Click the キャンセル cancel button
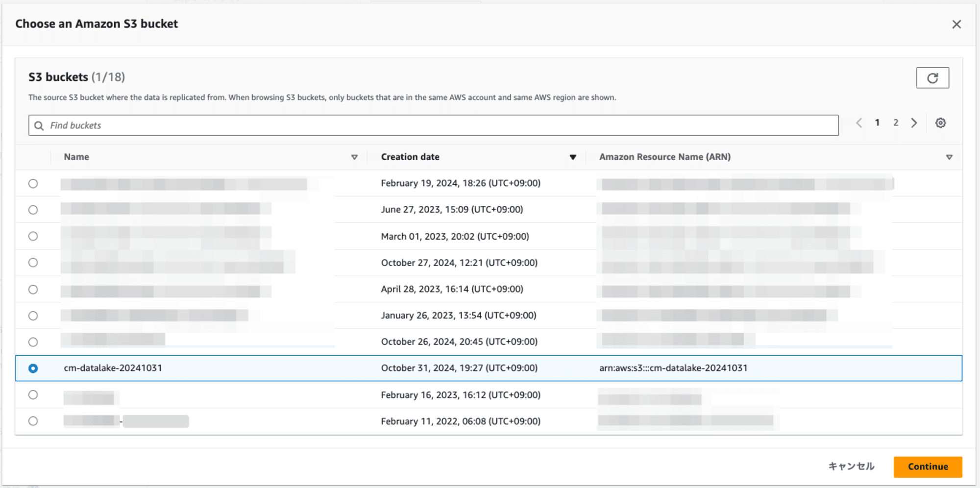 coord(852,466)
